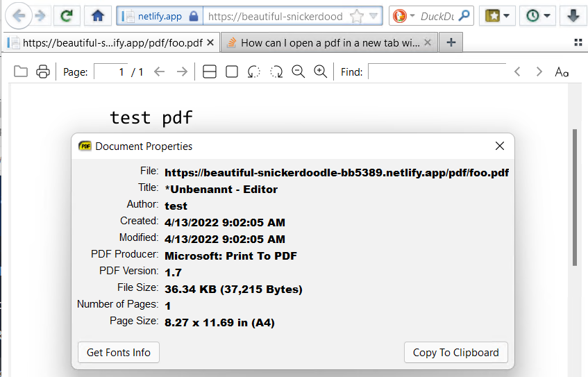588x377 pixels.
Task: Click Copy To Clipboard button
Action: pos(456,352)
